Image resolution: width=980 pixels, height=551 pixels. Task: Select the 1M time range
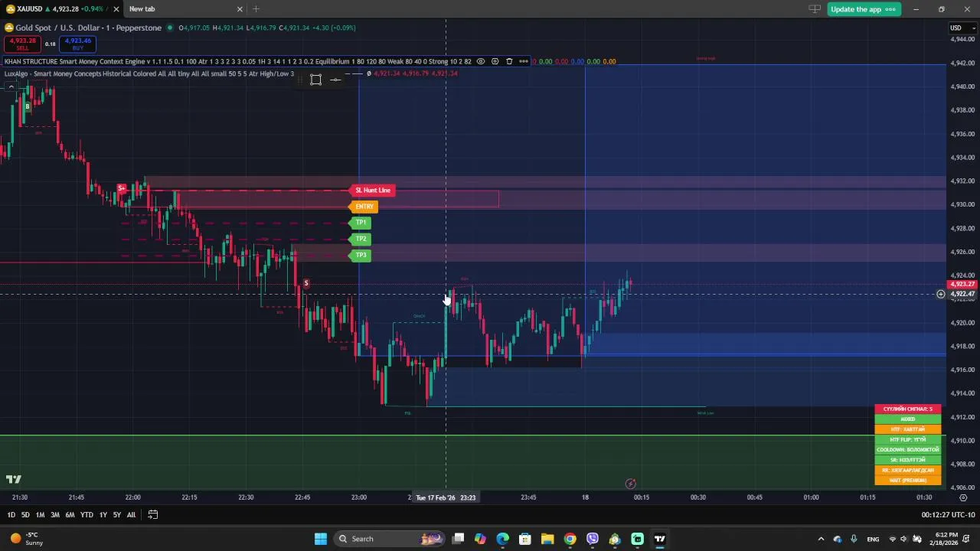pyautogui.click(x=40, y=515)
